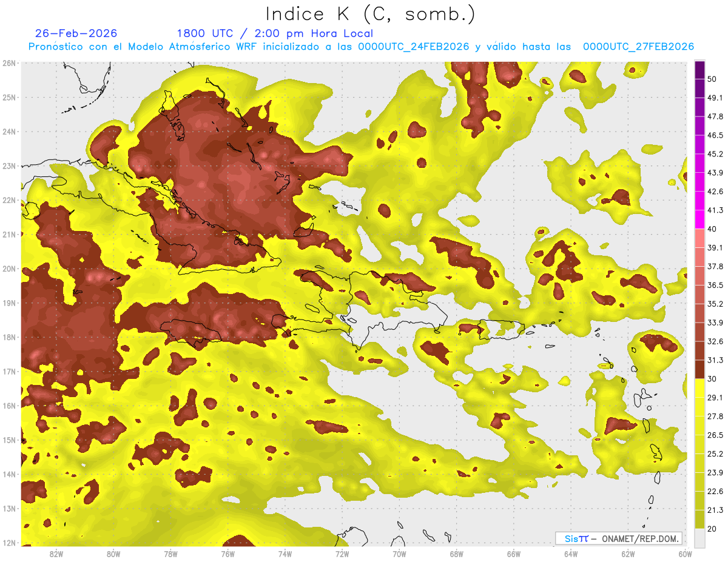Screen dimensions: 728x562
Task: Click the 78W longitude label
Action: (170, 554)
